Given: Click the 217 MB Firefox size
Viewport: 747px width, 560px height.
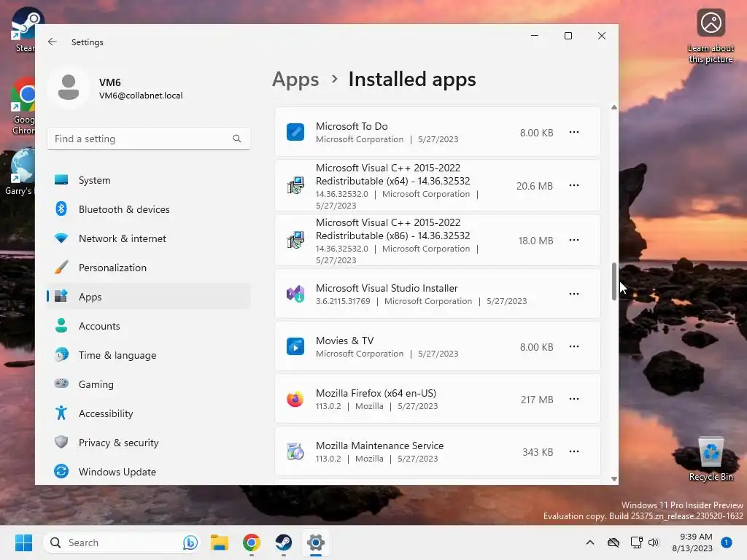Looking at the screenshot, I should point(537,400).
